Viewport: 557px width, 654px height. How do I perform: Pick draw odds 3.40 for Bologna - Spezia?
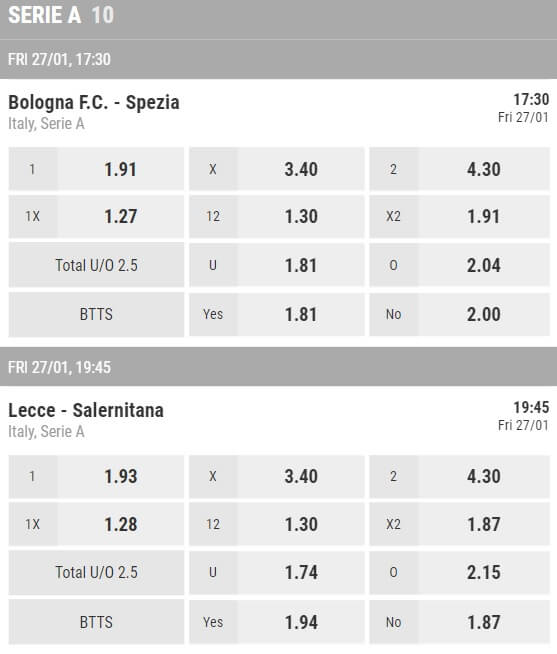[277, 169]
